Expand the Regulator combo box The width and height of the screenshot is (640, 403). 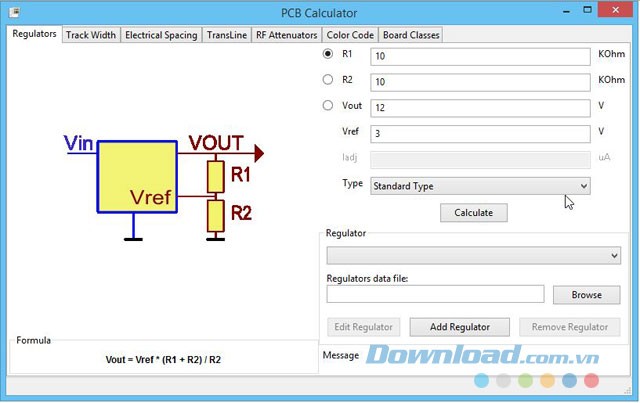coord(473,256)
